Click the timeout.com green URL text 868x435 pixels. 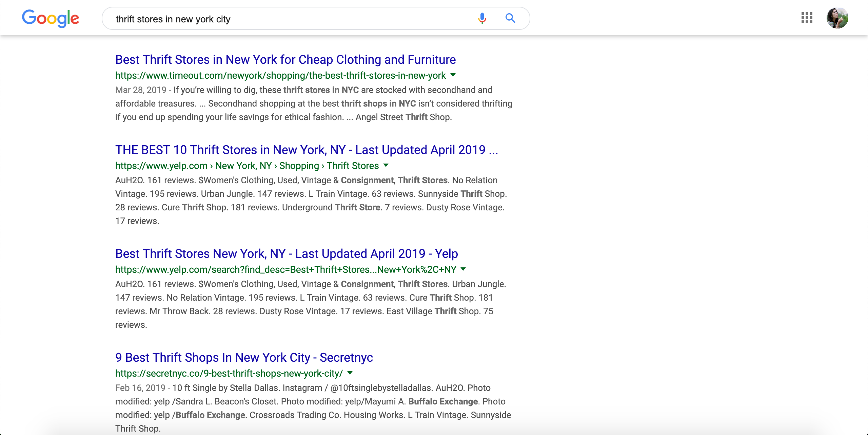click(x=280, y=75)
